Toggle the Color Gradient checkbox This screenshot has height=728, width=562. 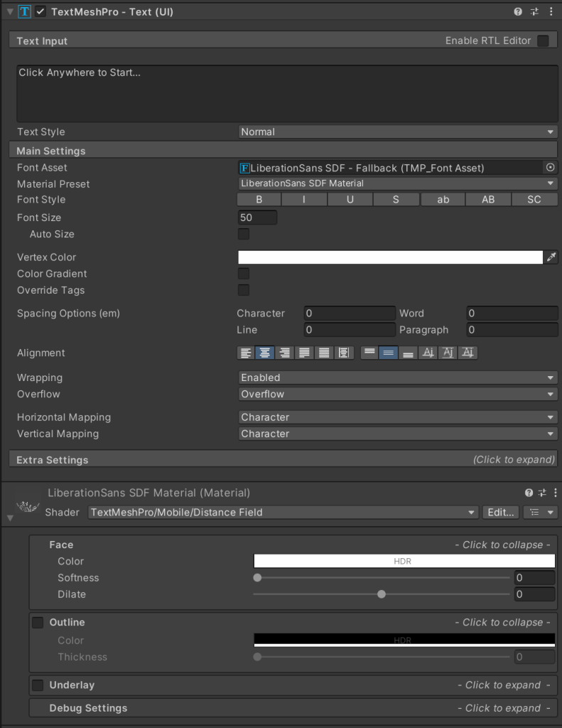pos(244,274)
